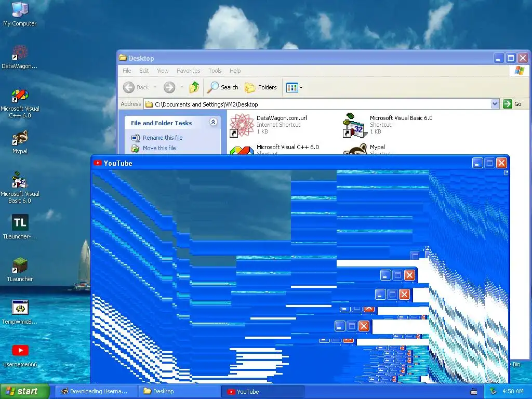
Task: Expand the address bar dropdown
Action: 495,104
